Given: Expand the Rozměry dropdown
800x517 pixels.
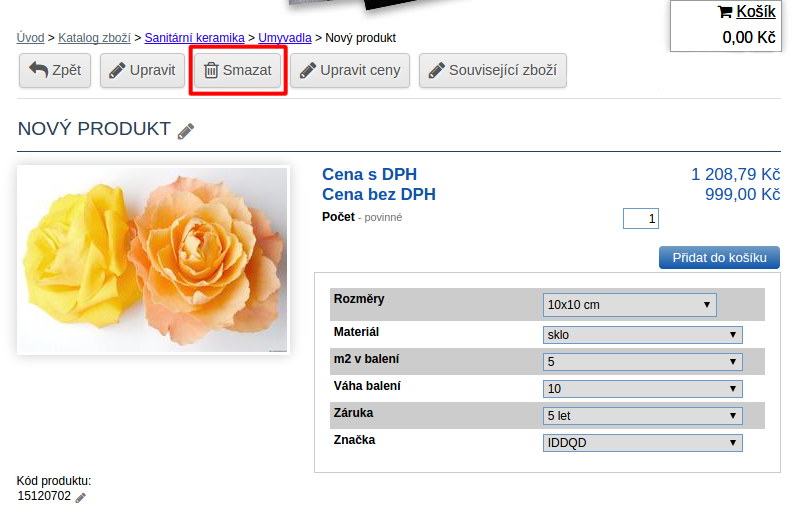Looking at the screenshot, I should (630, 304).
